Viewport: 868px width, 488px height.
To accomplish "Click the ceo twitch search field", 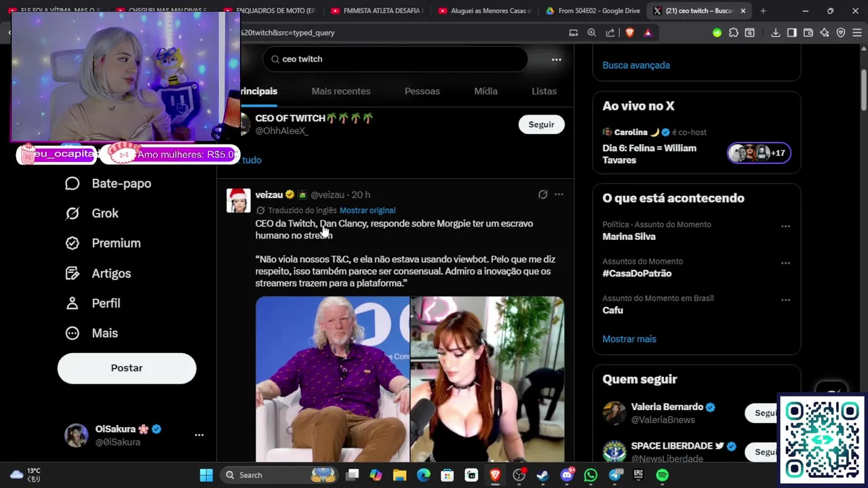I will pos(395,60).
